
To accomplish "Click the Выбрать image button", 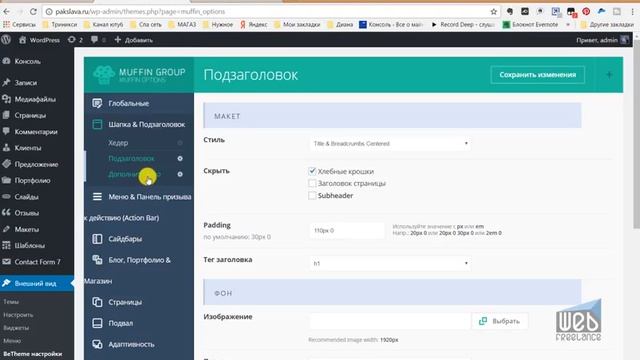I will pyautogui.click(x=500, y=321).
